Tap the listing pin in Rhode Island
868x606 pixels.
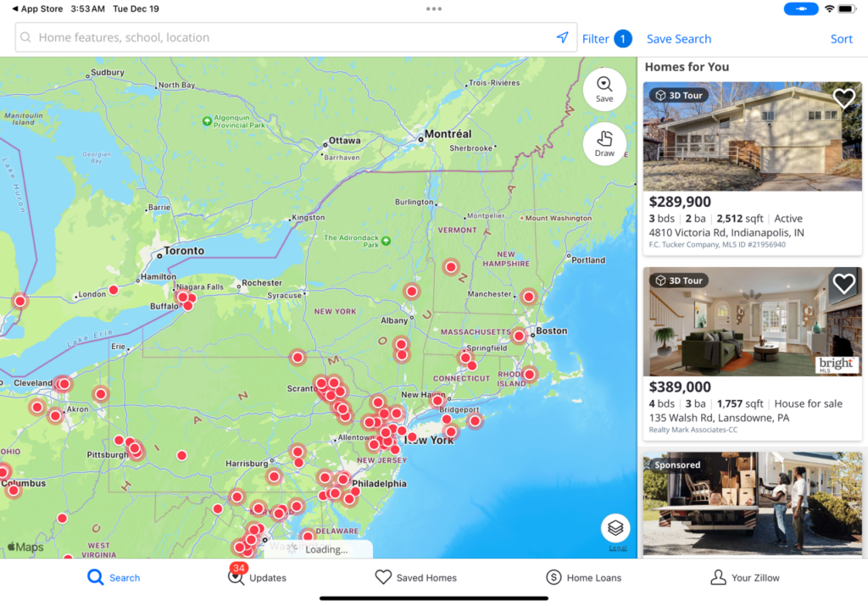tap(529, 375)
